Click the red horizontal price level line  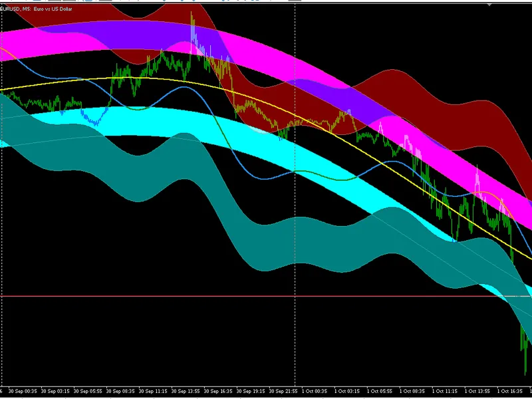(266, 296)
